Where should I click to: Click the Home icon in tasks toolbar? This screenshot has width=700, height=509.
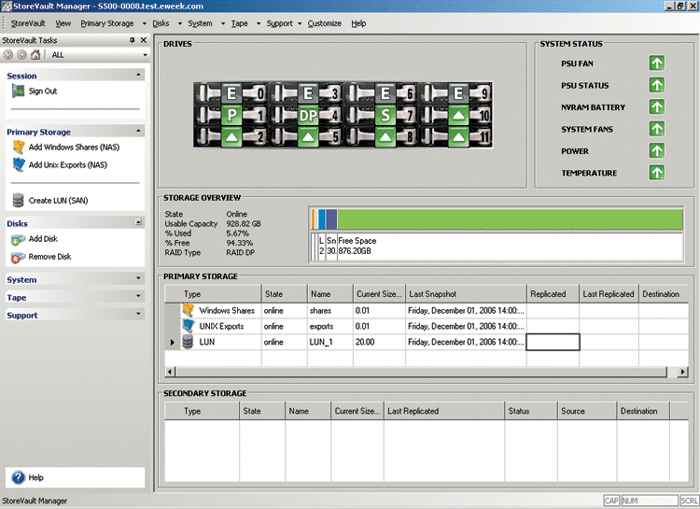pyautogui.click(x=36, y=54)
